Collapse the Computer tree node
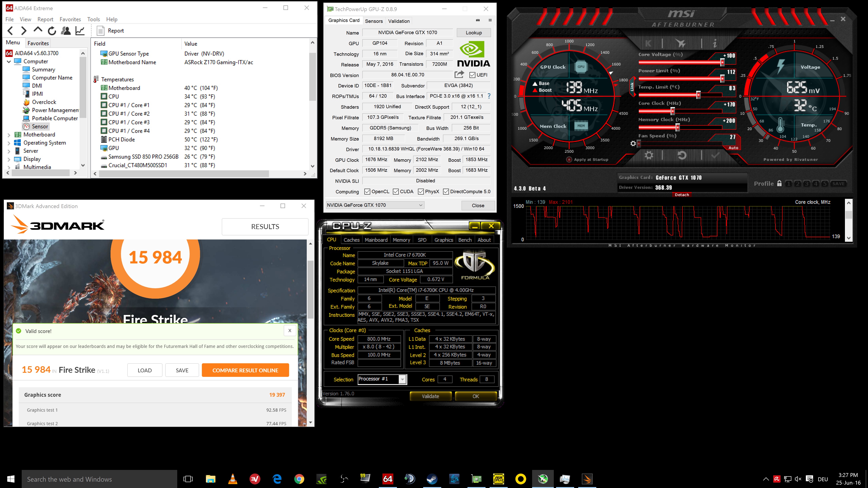Viewport: 868px width, 488px height. tap(9, 62)
